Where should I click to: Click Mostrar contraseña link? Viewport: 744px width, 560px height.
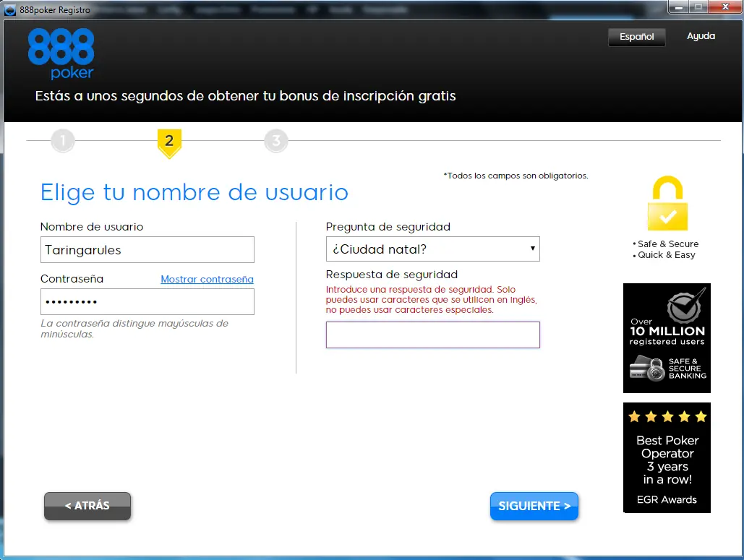click(207, 280)
